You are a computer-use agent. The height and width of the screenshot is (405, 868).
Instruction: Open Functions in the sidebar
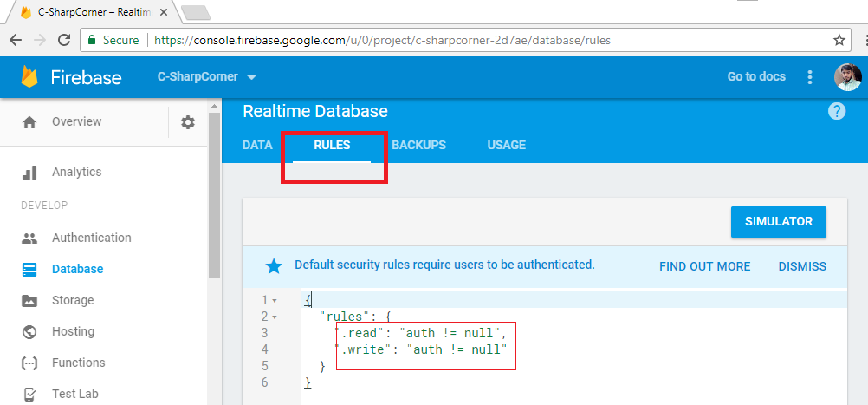(x=79, y=363)
